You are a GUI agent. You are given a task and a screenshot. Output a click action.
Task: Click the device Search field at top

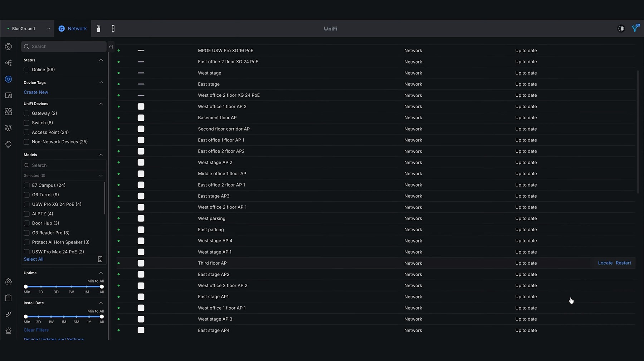point(64,47)
